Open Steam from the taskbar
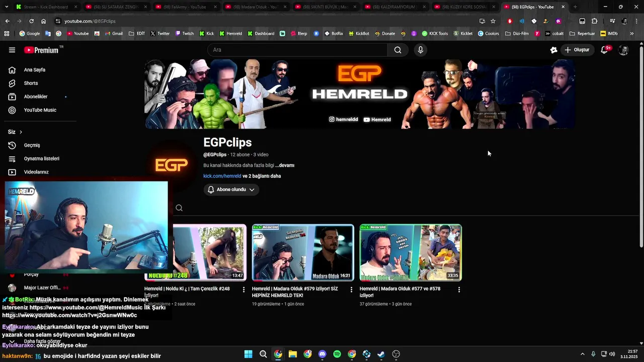Screen dimensions: 644x362 (x=381, y=354)
